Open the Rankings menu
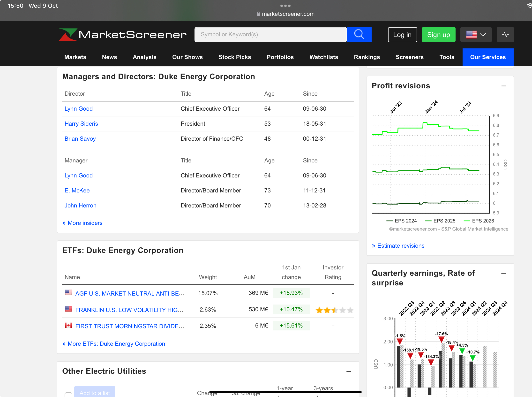This screenshot has height=397, width=532. coord(367,57)
